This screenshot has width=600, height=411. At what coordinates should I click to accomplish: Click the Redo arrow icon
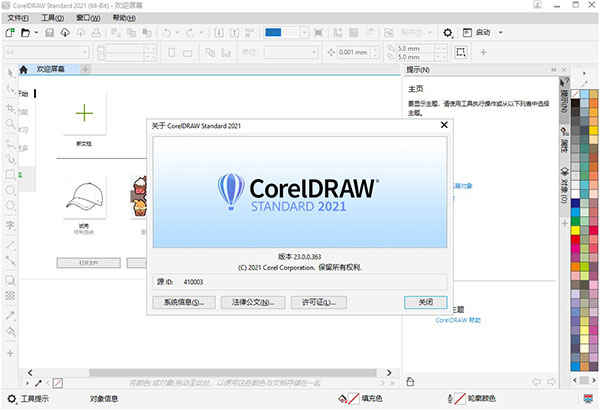(190, 33)
